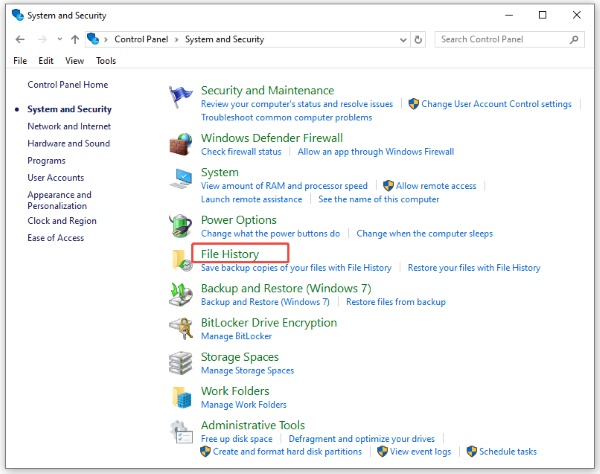Screen dimensions: 600x474
Task: Click Restore files from backup
Action: [396, 302]
